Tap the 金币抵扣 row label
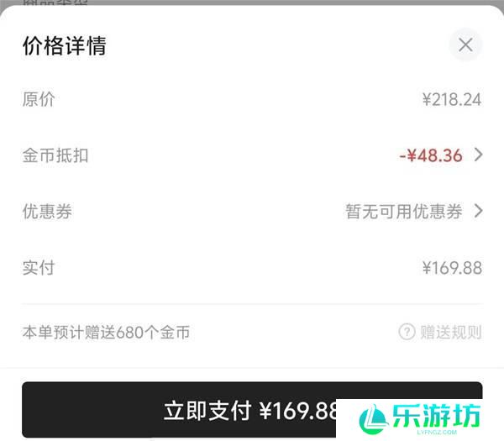504x441 pixels. coord(55,155)
